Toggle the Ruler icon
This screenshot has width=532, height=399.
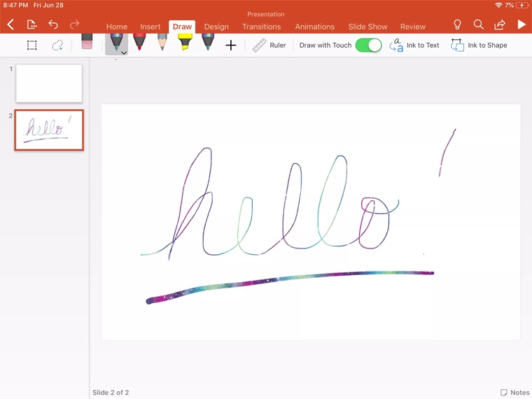pos(259,45)
